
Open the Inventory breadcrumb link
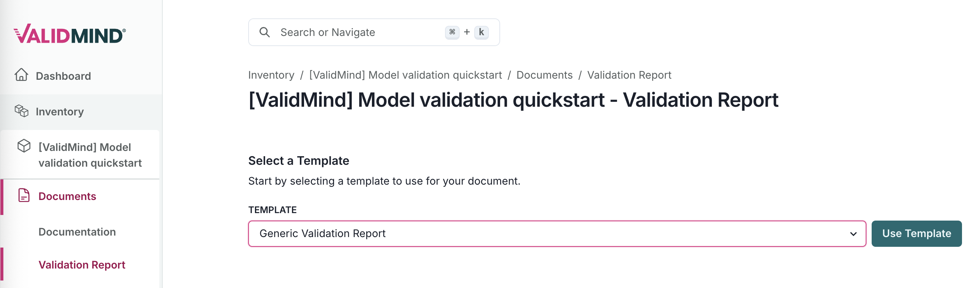coord(271,75)
